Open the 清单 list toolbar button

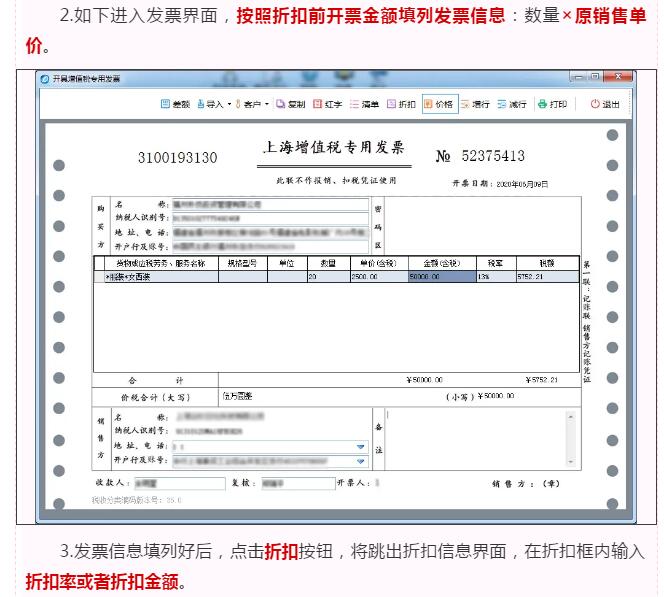point(364,104)
